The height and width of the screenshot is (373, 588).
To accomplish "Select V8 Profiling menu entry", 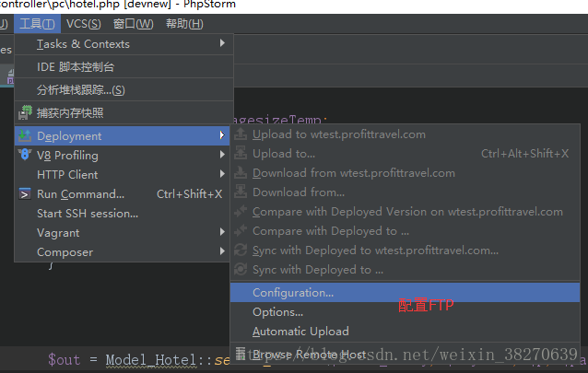I will pos(123,156).
